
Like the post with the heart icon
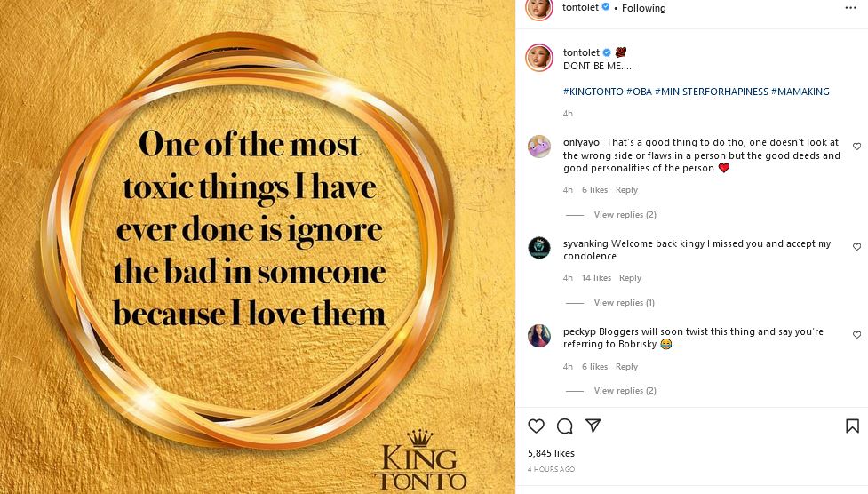536,426
